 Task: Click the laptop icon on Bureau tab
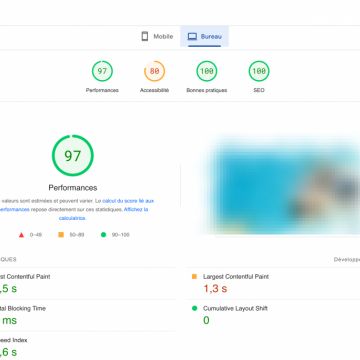(192, 36)
